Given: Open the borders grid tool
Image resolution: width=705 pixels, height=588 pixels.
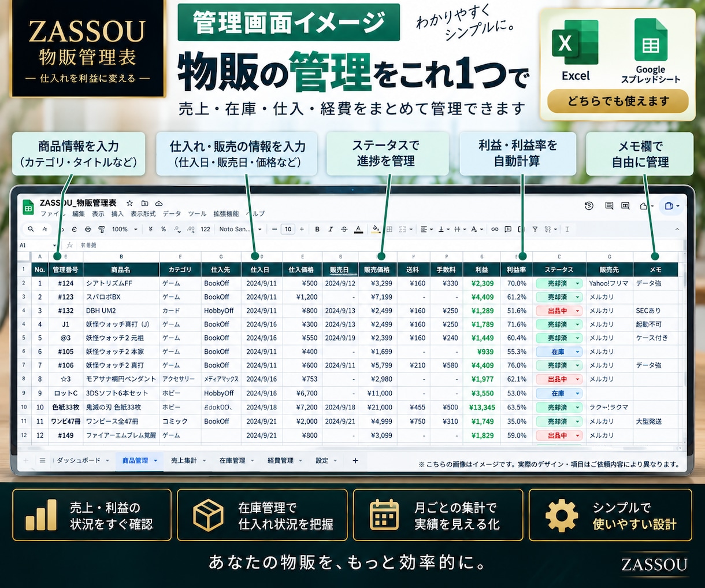Looking at the screenshot, I should pos(389,229).
